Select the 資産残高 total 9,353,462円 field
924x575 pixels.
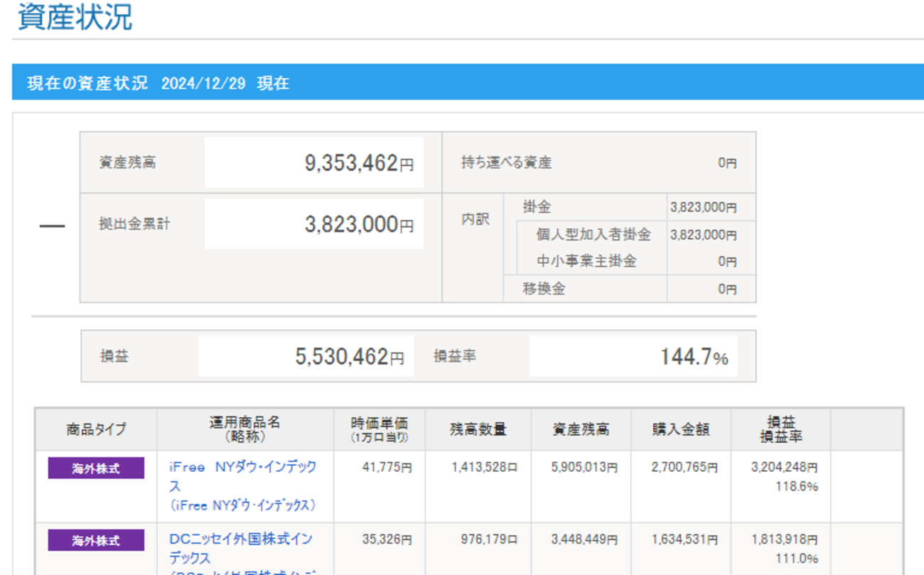[x=313, y=163]
